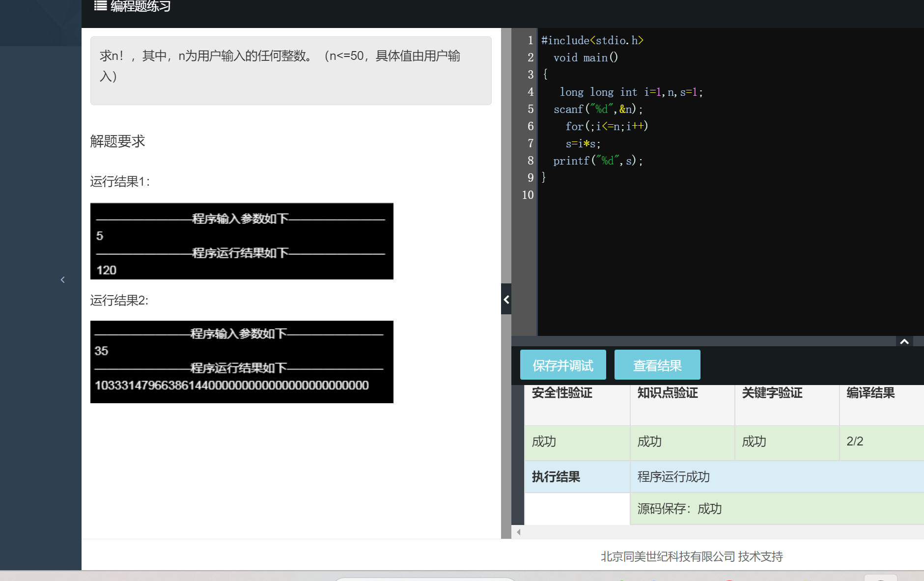924x581 pixels.
Task: Click the 保存并调试 button
Action: click(x=563, y=365)
